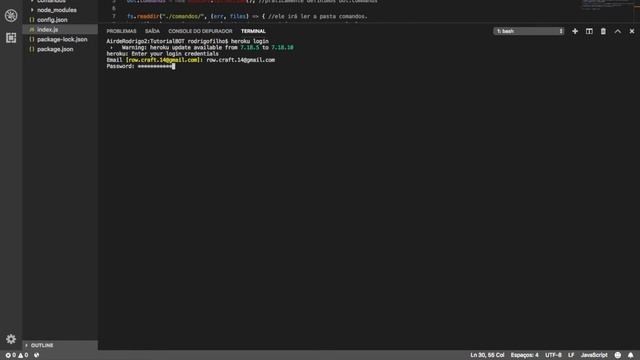The height and width of the screenshot is (360, 640).
Task: Open the Debug view in the activity bar
Action: [11, 16]
